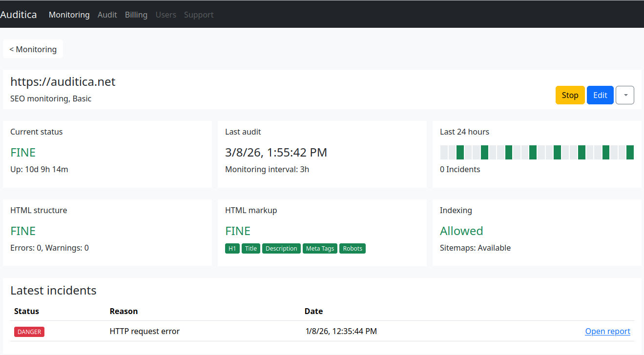
Task: Click the H1 markup badge
Action: (x=232, y=248)
